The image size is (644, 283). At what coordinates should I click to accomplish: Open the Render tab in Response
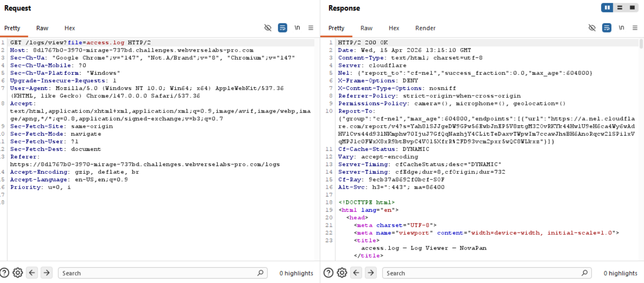(x=425, y=28)
